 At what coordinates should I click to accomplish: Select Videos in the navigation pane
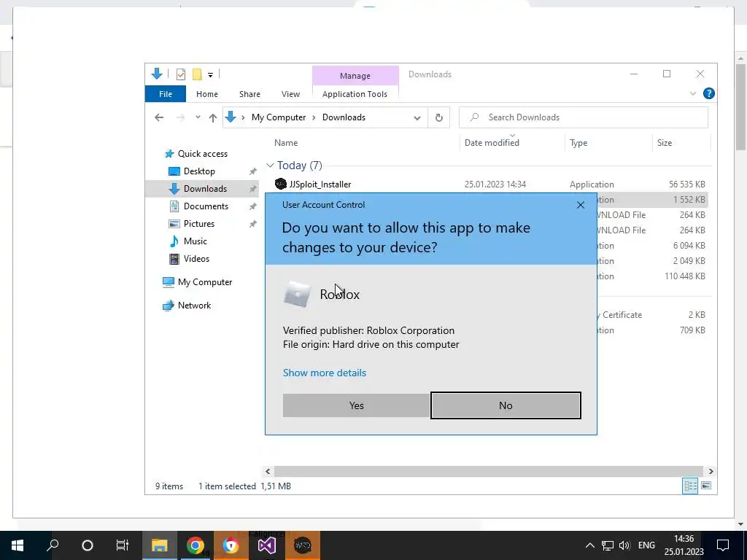[196, 259]
